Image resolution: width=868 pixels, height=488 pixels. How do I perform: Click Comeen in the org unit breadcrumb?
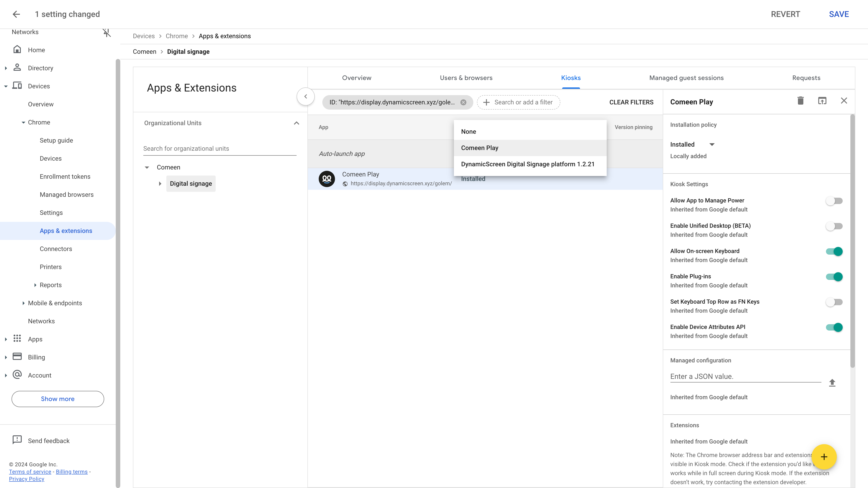144,52
